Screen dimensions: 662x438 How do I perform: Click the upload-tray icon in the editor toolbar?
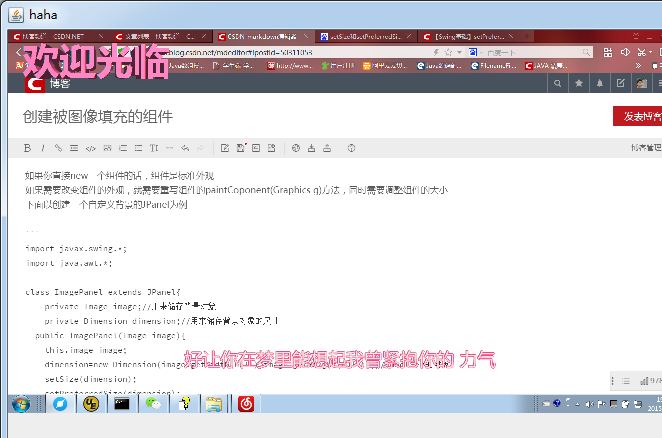327,148
